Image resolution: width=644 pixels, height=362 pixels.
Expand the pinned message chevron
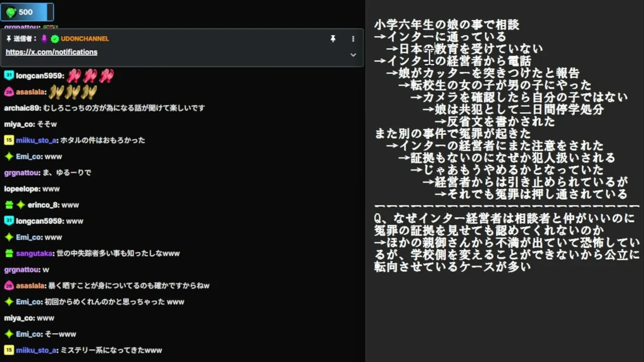353,55
